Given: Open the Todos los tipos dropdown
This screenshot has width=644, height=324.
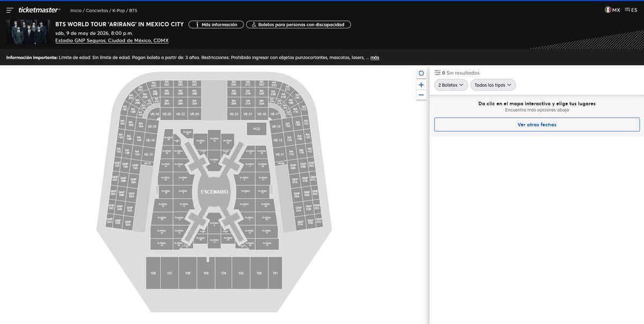Looking at the screenshot, I should click(x=493, y=85).
